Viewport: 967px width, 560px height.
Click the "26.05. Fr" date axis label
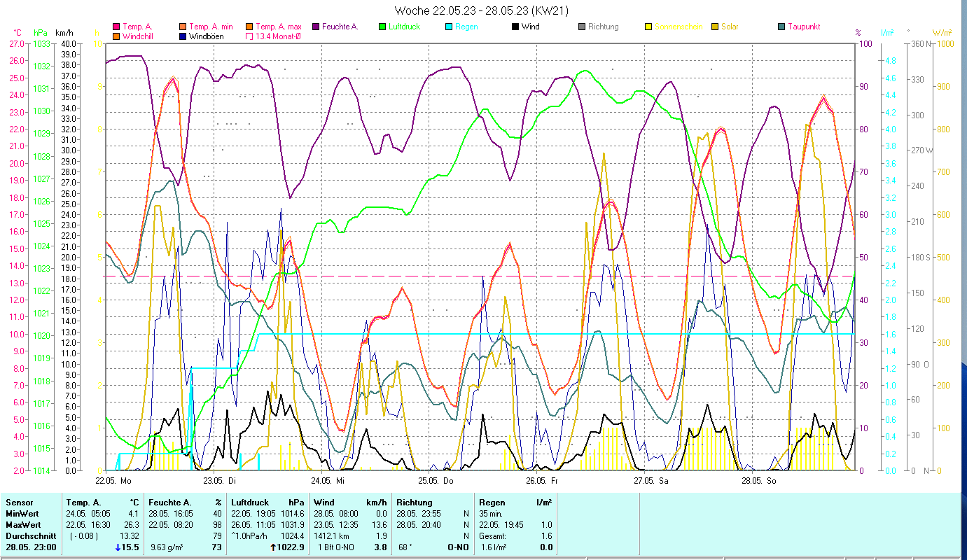[543, 481]
